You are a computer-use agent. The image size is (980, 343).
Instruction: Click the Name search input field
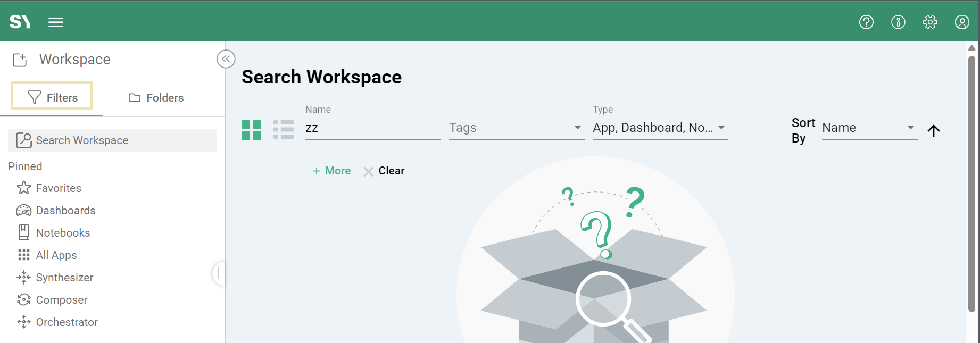coord(372,128)
